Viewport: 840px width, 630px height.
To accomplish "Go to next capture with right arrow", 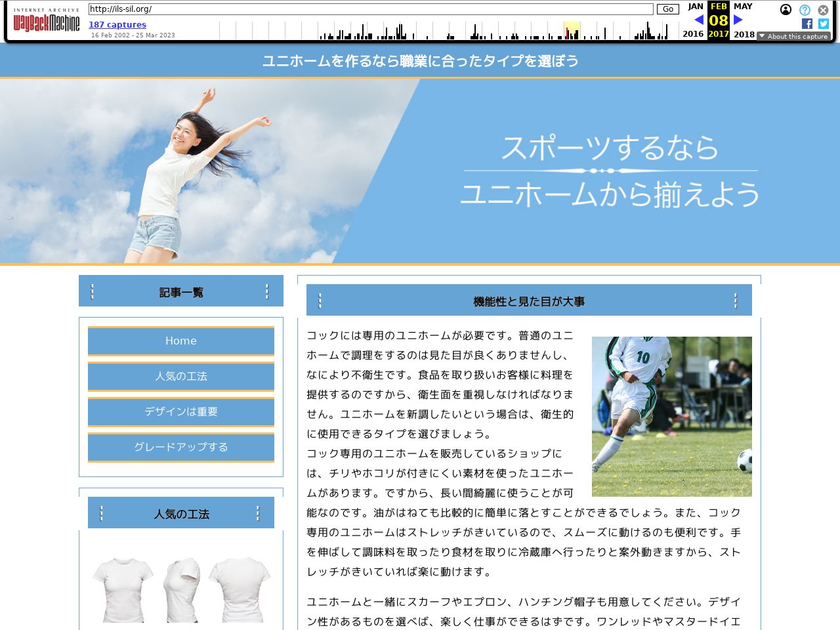I will (x=738, y=20).
